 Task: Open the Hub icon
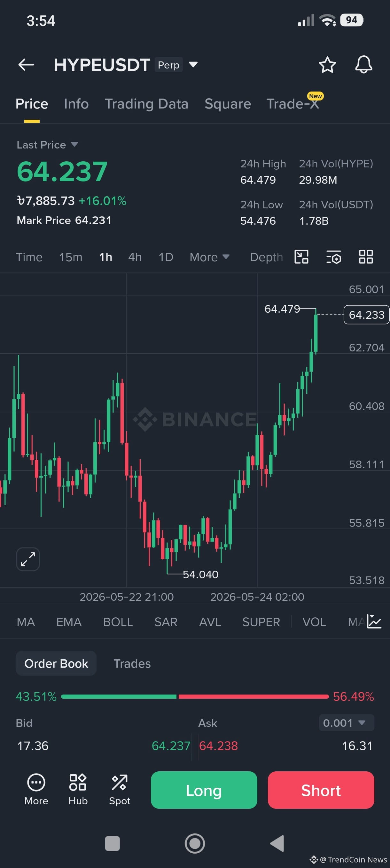[78, 790]
